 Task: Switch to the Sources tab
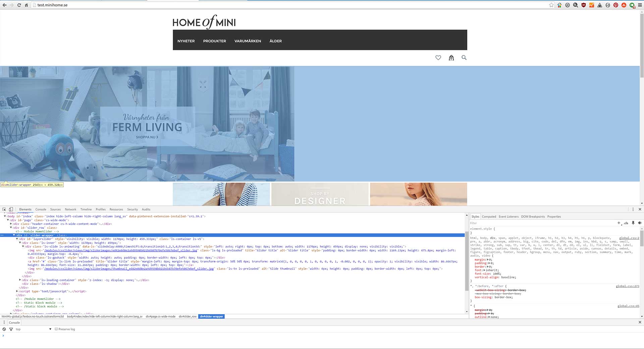(x=55, y=209)
